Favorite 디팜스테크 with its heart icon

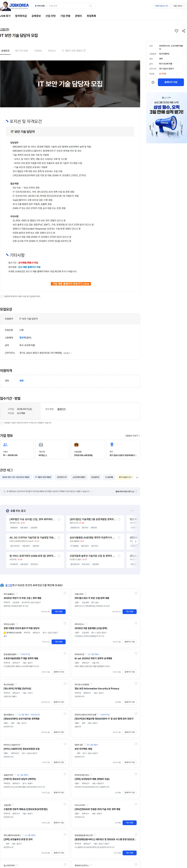click(x=85, y=594)
